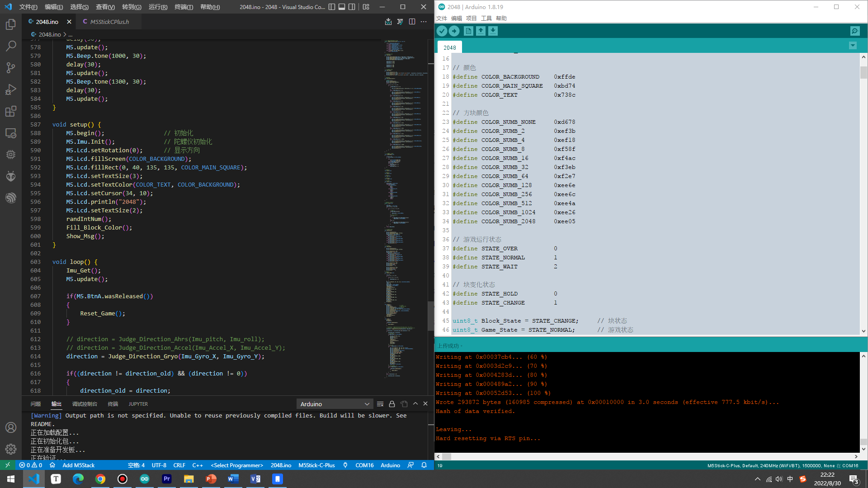This screenshot has height=488, width=868.
Task: Open the Extensions sidebar view
Action: point(11,111)
